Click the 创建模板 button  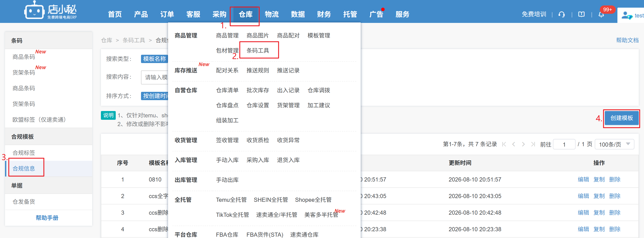click(622, 118)
